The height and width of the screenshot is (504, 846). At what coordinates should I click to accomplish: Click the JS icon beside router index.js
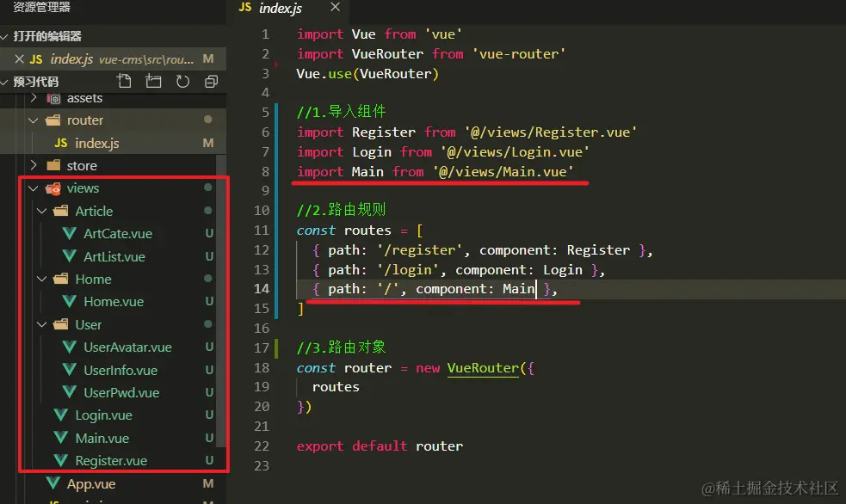click(61, 143)
